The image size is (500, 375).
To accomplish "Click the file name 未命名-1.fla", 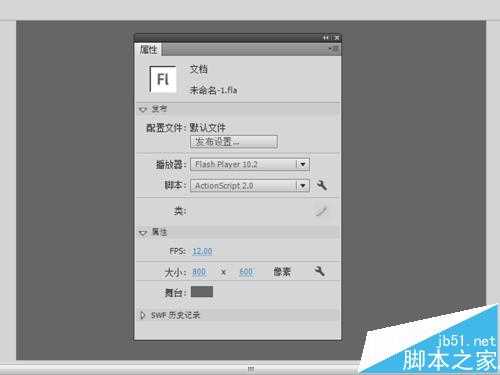I will tap(213, 90).
